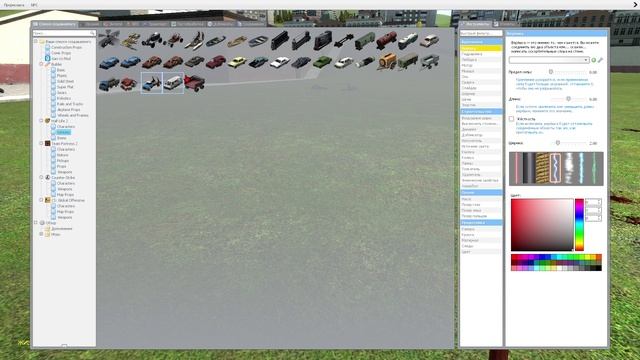Viewport: 640px width, 360px height.
Task: Open the Прорисовка menu in top bar
Action: click(14, 5)
